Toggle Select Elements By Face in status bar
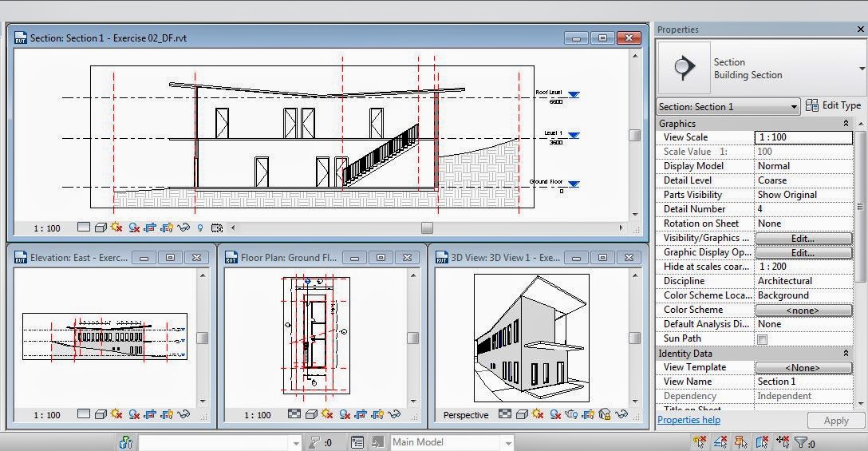This screenshot has width=868, height=451. (x=762, y=442)
